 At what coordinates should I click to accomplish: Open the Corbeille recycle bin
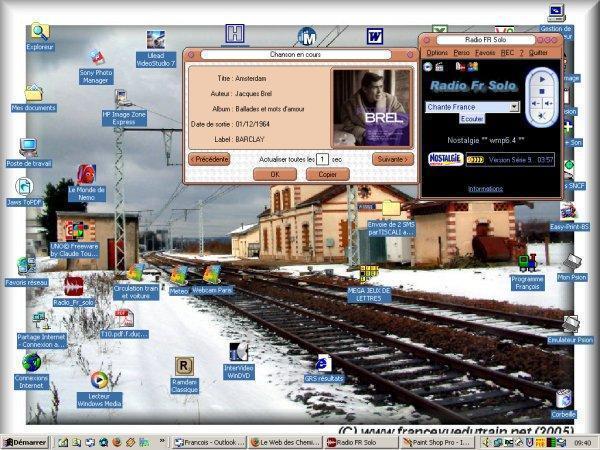(x=564, y=399)
